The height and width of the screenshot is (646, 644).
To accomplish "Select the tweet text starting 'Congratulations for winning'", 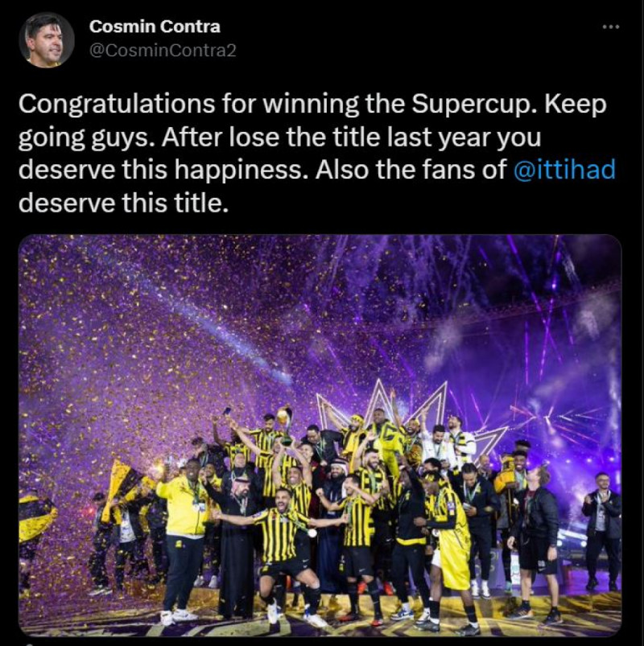I will pyautogui.click(x=316, y=154).
